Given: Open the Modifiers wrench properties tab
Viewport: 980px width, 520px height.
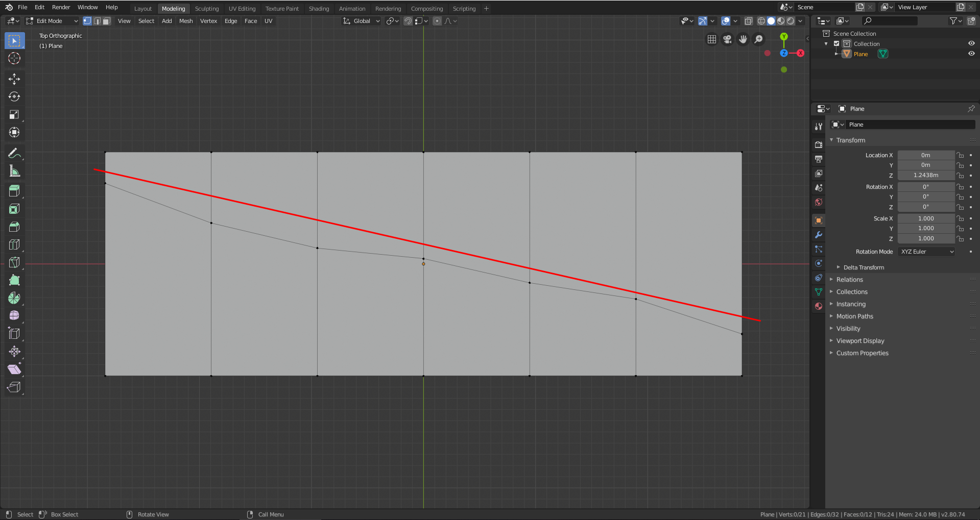Looking at the screenshot, I should (819, 235).
